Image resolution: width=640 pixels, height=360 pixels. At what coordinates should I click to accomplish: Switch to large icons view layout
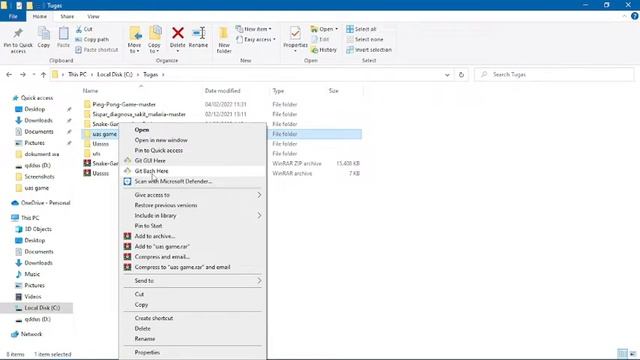pyautogui.click(x=633, y=353)
